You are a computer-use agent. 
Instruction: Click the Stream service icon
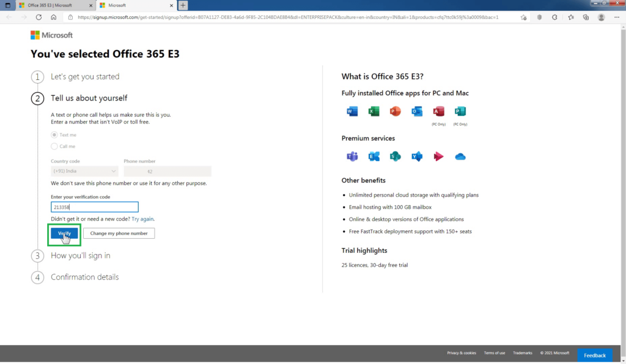(x=438, y=156)
